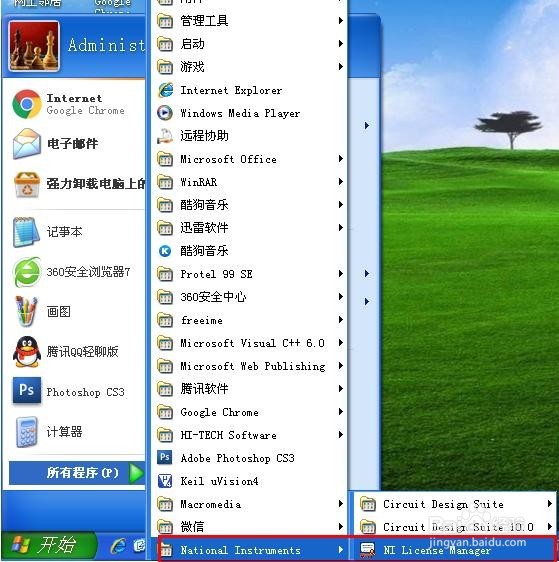This screenshot has width=559, height=562.
Task: Click the 微信 folder label
Action: (192, 527)
